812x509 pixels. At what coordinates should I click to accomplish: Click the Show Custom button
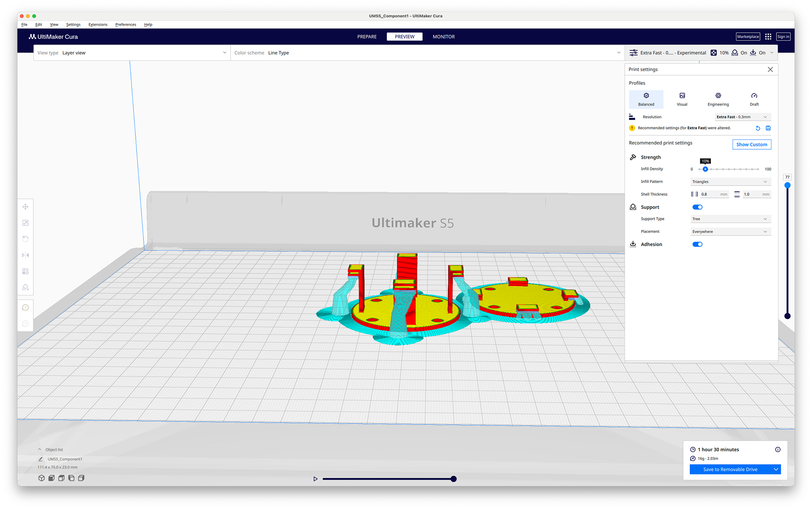click(x=752, y=145)
